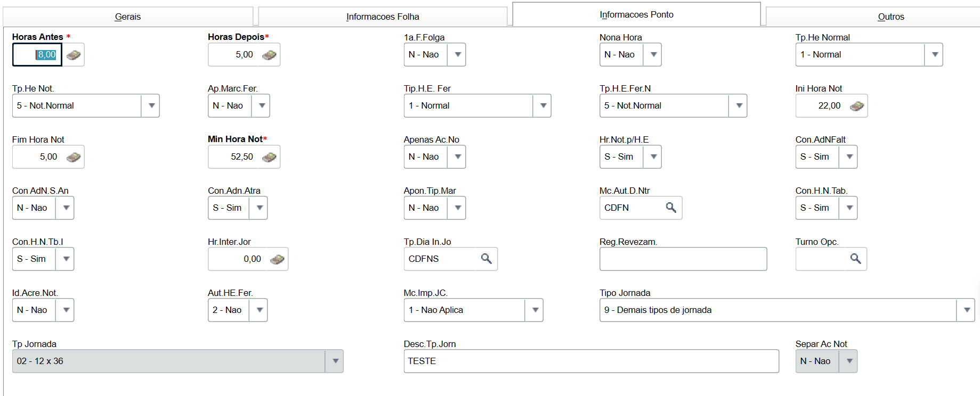The image size is (980, 396).
Task: Expand Mc.Imp.JC. Nao Aplica dropdown
Action: pyautogui.click(x=534, y=310)
